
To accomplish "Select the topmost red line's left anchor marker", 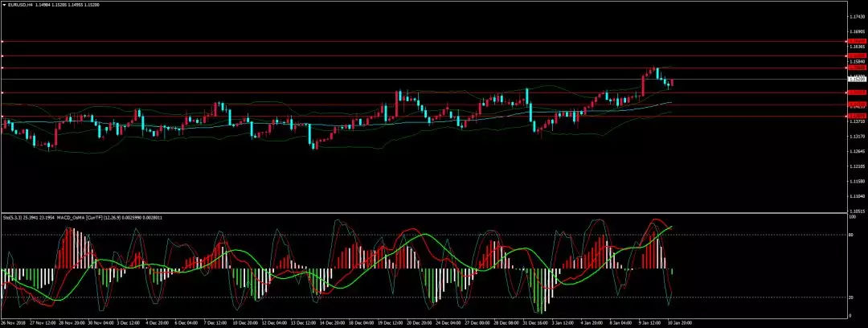I will [2, 41].
